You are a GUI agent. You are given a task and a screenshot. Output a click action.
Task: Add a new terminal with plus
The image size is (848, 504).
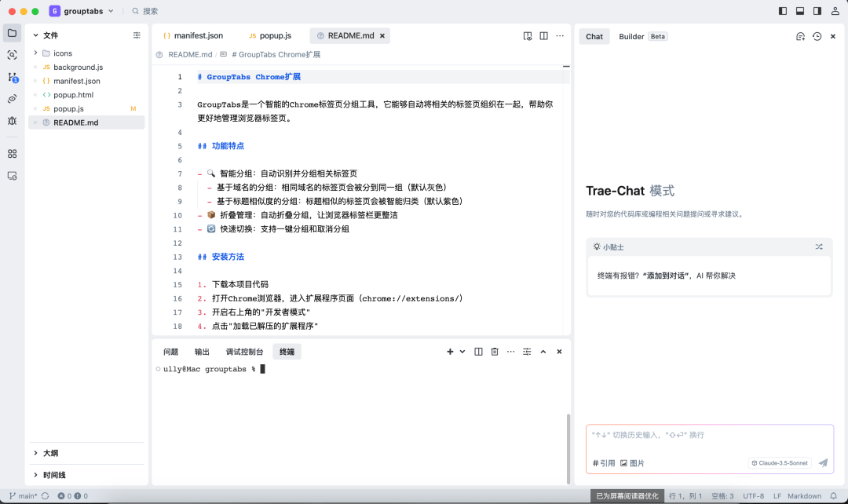pos(450,352)
